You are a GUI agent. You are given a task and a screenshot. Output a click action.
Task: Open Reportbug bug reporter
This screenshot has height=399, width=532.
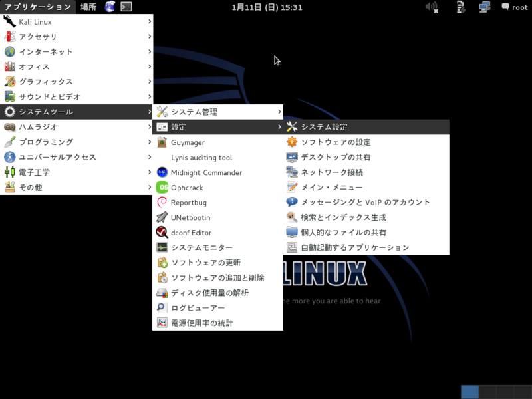tap(188, 203)
